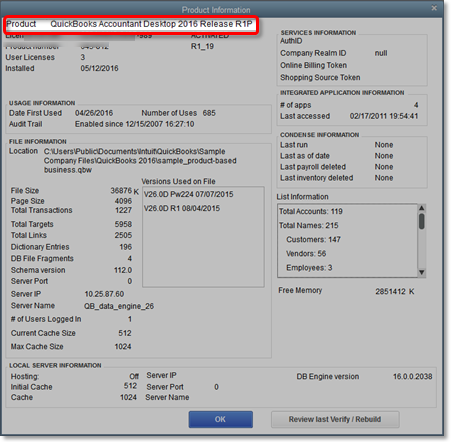The width and height of the screenshot is (451, 442).
Task: Click the file Location path text
Action: coord(140,160)
